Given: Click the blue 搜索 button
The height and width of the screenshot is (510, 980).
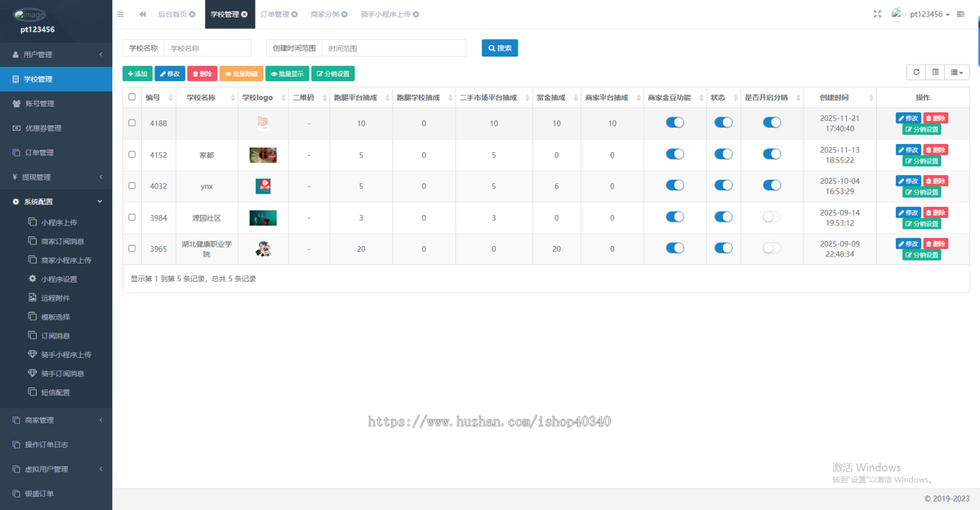Looking at the screenshot, I should (x=500, y=48).
